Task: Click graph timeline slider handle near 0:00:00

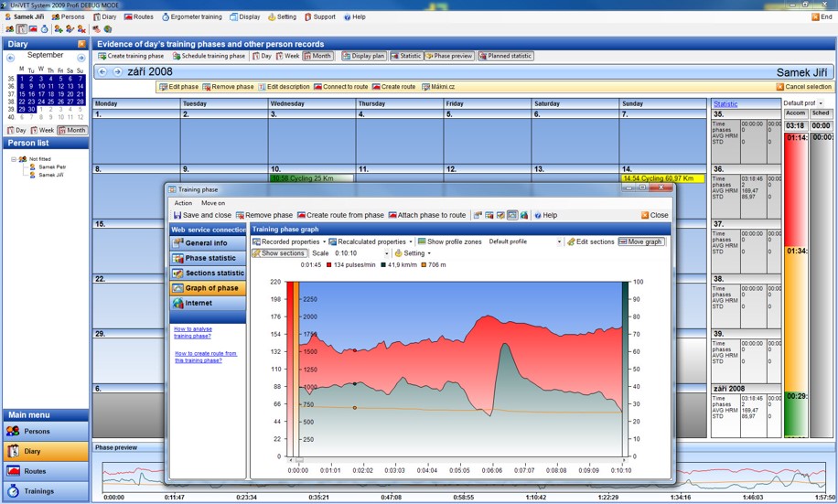Action: 299,460
